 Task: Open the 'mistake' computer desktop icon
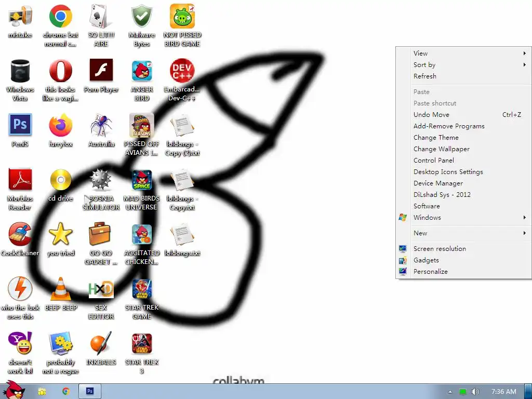(20, 22)
